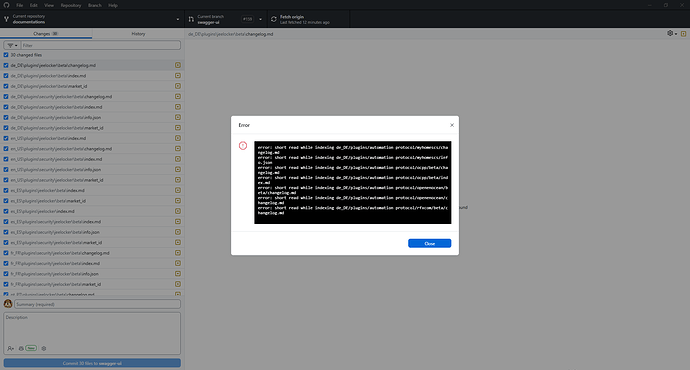Screen dimensions: 690x370
Task: Click the #159 pull request badge
Action: (247, 19)
